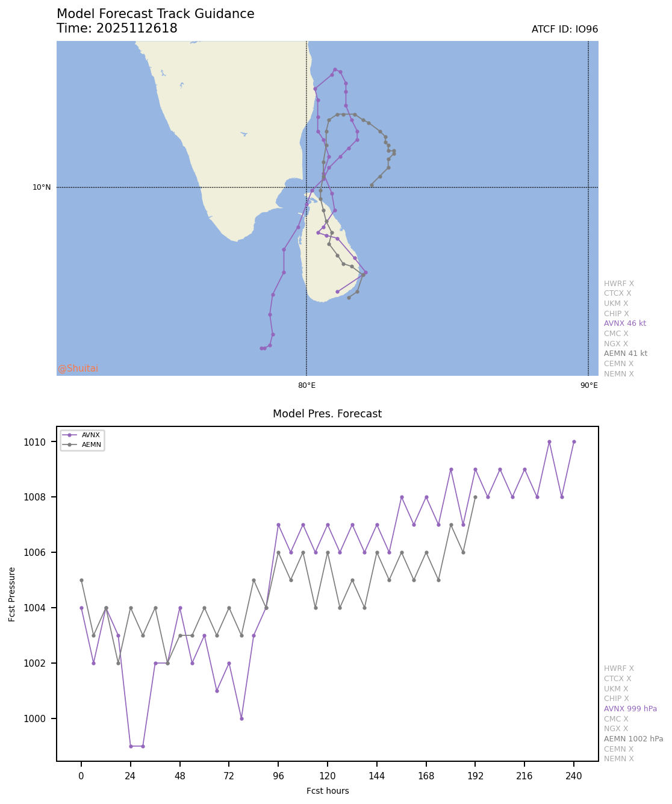The image size is (672, 804).
Task: Click the Fcst hours axis label
Action: tap(327, 791)
